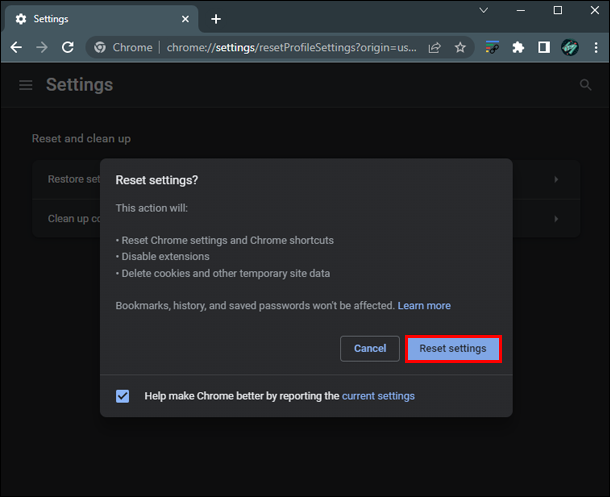Viewport: 610px width, 497px height.
Task: Expand the Restore settings row arrow
Action: [x=556, y=180]
